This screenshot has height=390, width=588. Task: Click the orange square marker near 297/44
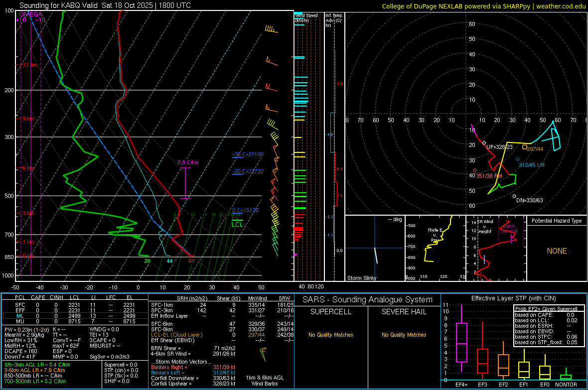525,147
